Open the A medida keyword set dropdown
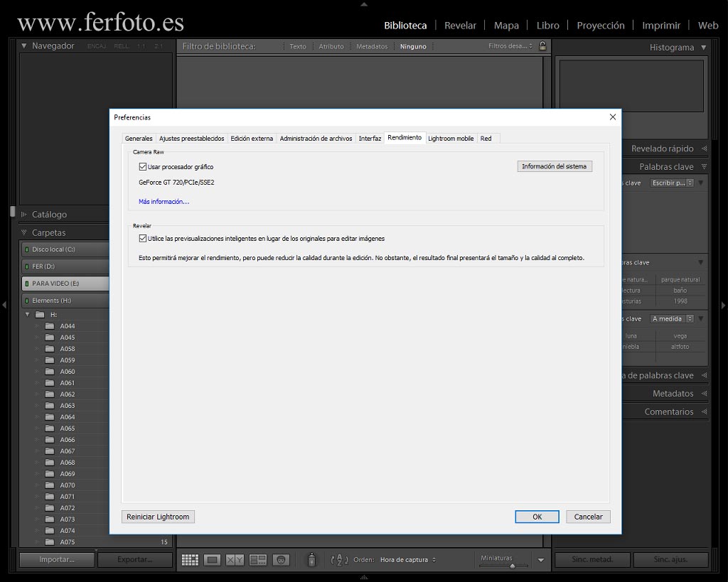Viewport: 728px width, 582px height. point(672,319)
